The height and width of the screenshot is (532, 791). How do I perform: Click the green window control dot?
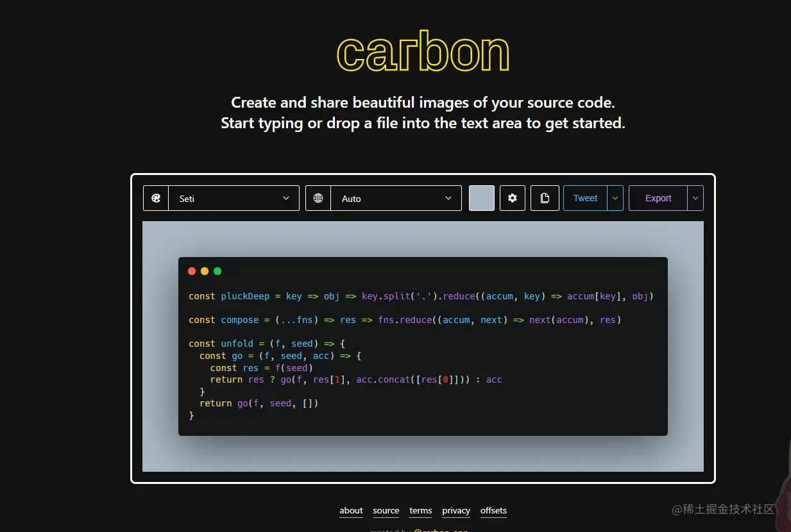pos(217,271)
